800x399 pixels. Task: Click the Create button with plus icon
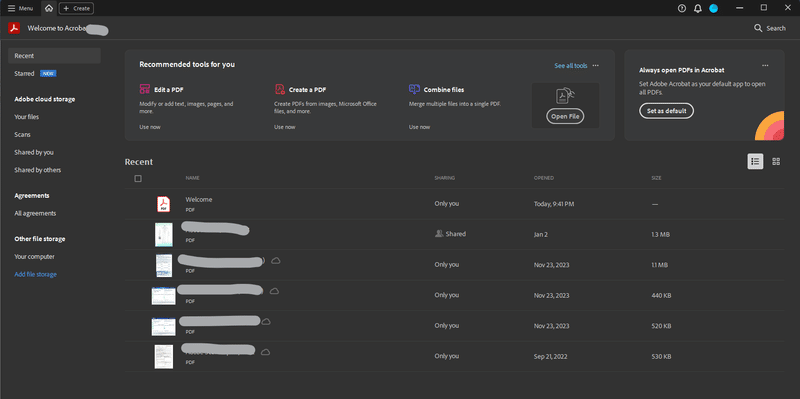[x=76, y=8]
